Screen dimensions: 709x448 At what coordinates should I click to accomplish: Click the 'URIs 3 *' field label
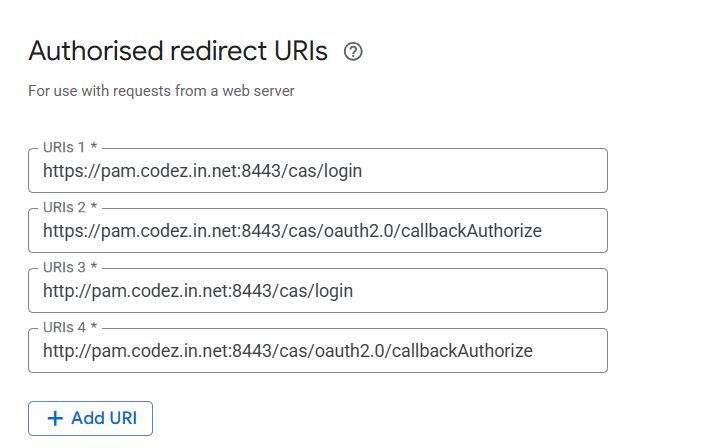(69, 267)
